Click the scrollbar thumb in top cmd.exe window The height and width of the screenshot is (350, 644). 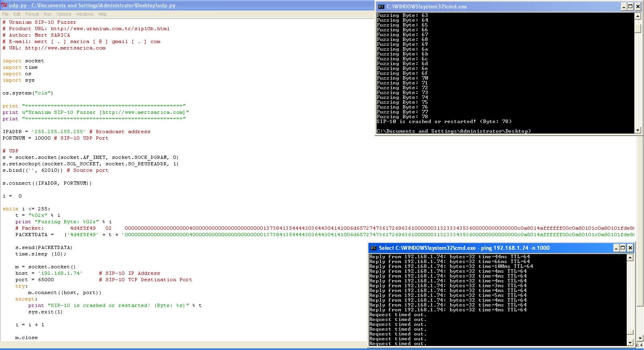[x=638, y=29]
